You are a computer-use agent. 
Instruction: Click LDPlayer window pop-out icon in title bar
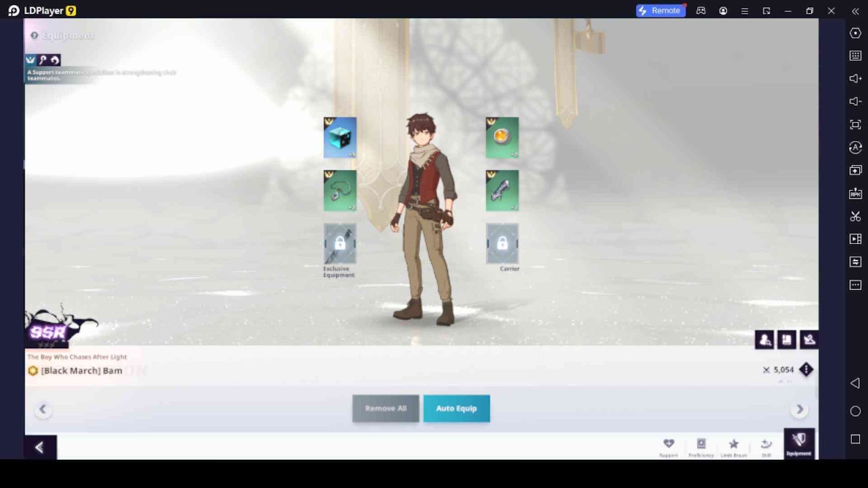click(x=767, y=10)
